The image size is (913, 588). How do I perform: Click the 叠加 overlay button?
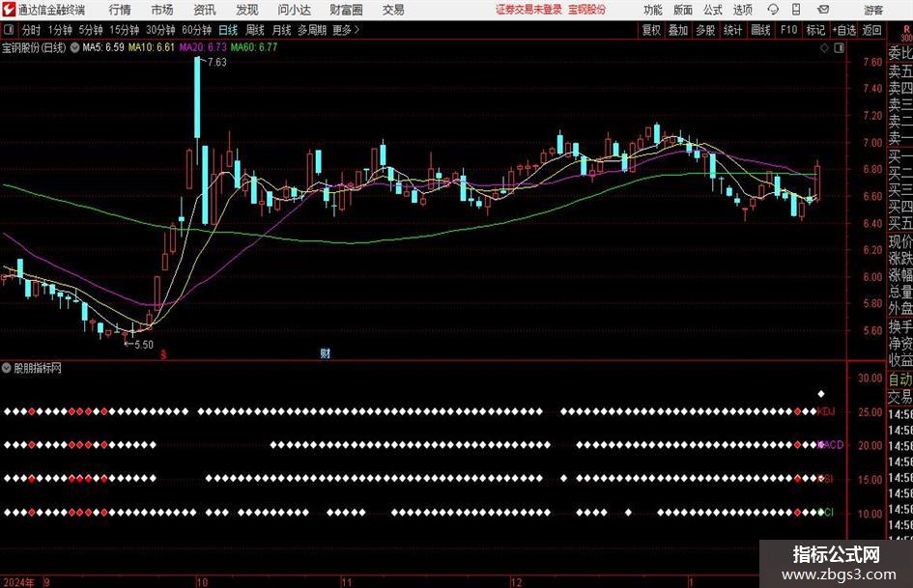tap(678, 30)
